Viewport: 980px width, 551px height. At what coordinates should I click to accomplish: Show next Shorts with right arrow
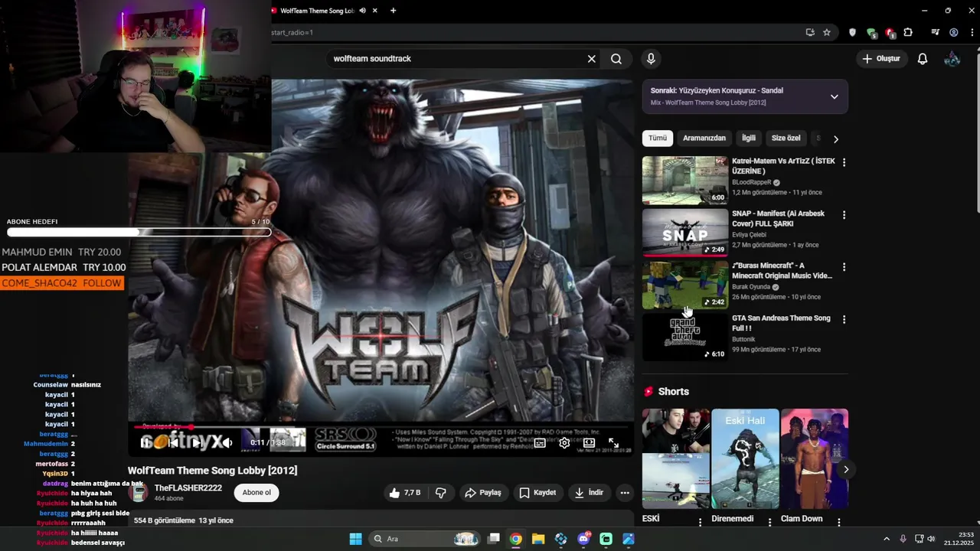[845, 469]
